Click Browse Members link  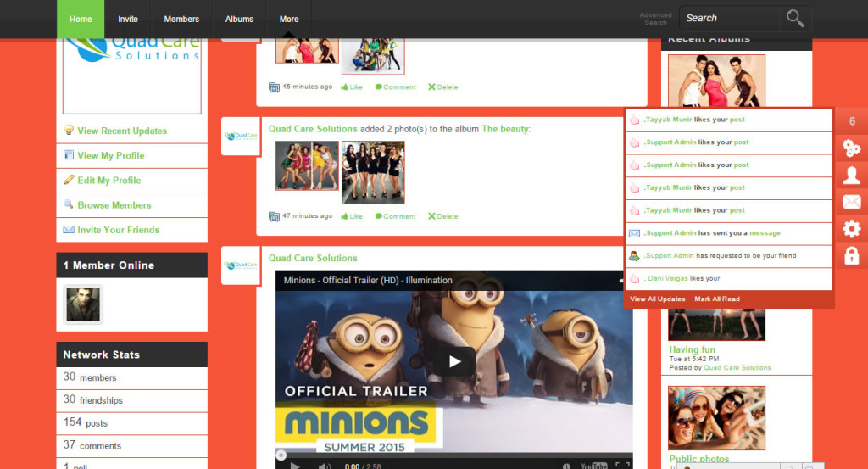[x=114, y=205]
